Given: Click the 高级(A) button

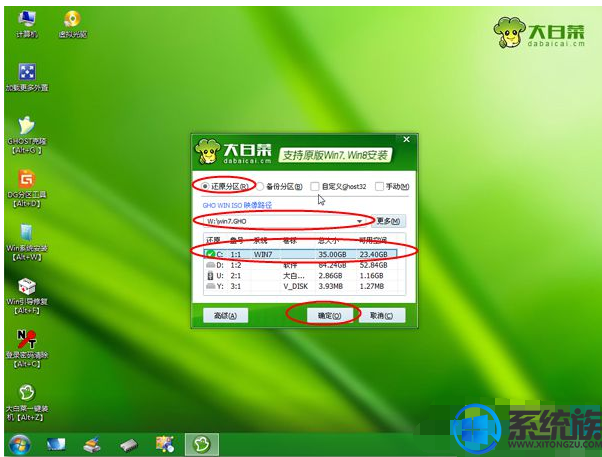Looking at the screenshot, I should pos(225,316).
